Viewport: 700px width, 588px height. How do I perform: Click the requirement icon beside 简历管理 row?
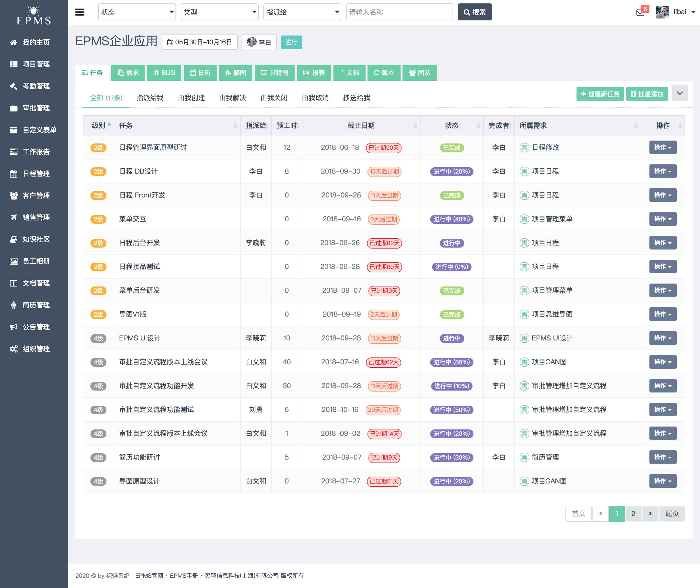524,457
